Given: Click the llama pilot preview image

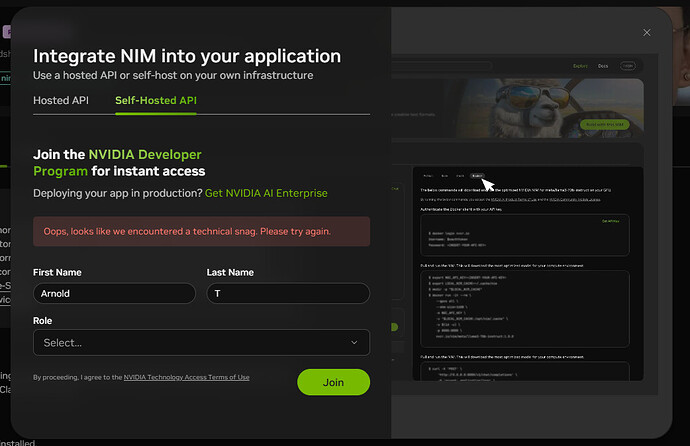Looking at the screenshot, I should (x=550, y=108).
